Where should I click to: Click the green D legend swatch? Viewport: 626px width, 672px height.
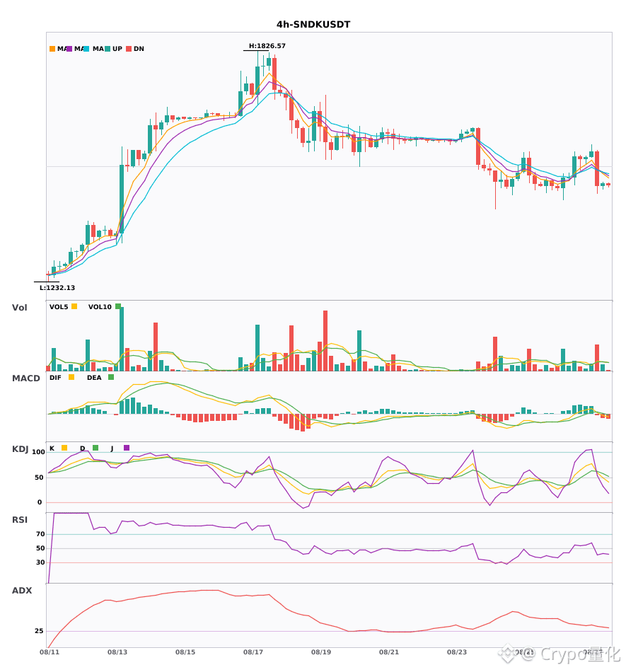click(x=95, y=448)
